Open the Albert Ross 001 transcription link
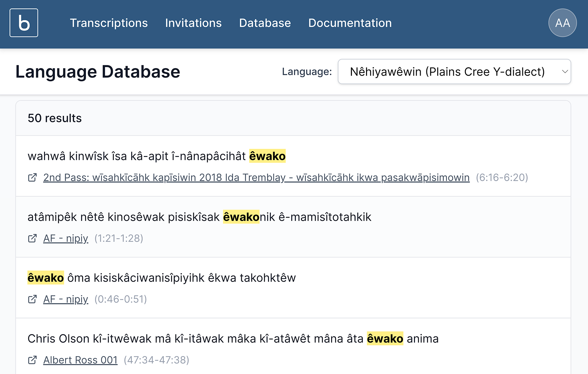The image size is (588, 374). [x=80, y=360]
